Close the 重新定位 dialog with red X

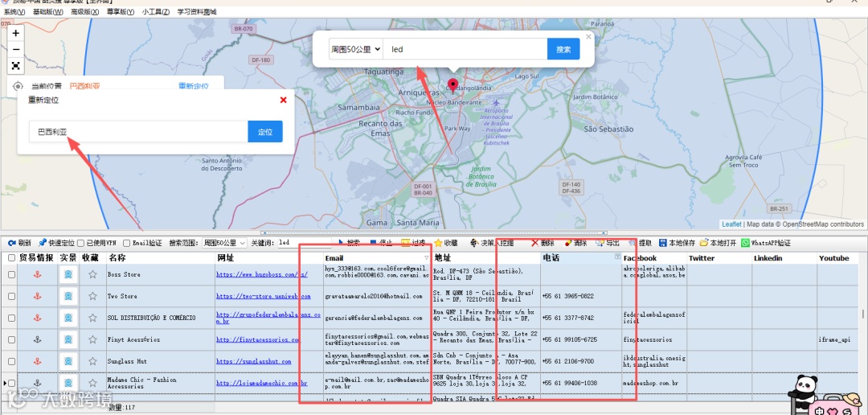tap(284, 101)
